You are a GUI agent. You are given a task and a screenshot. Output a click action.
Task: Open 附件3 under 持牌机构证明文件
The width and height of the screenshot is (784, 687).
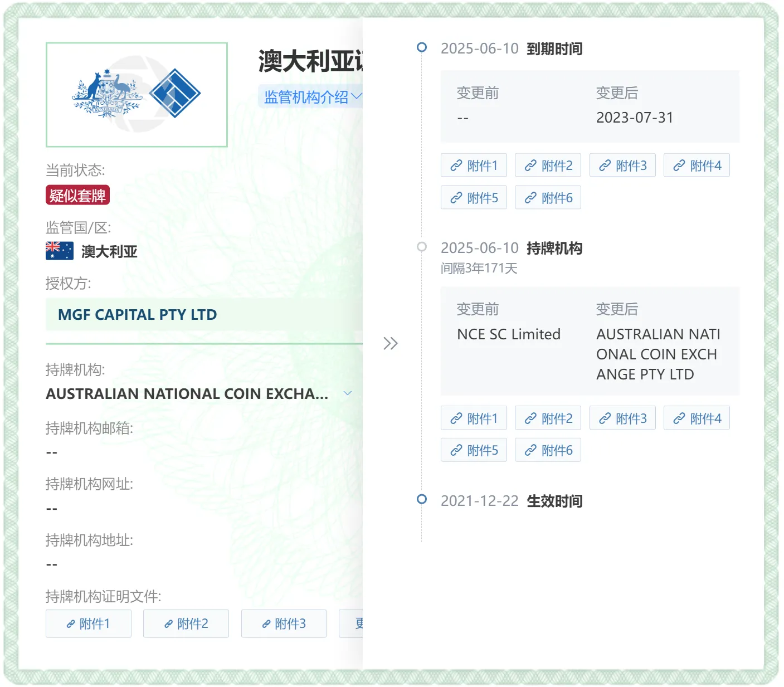click(284, 623)
